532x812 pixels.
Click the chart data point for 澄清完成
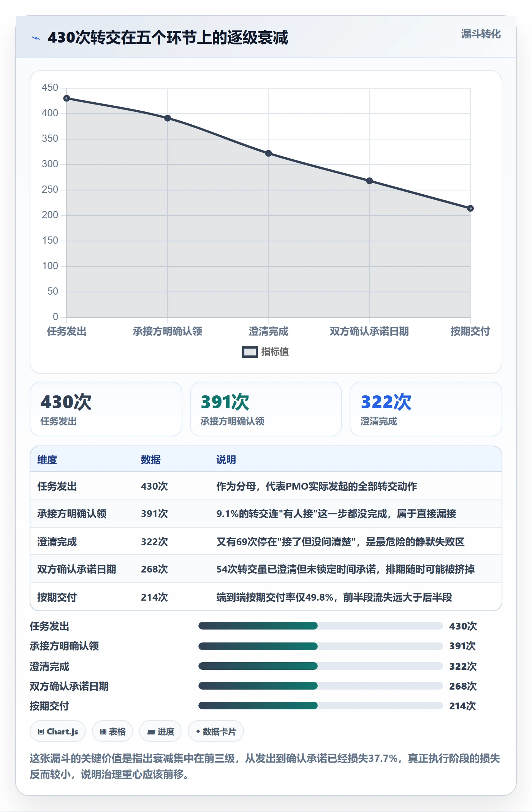(269, 153)
